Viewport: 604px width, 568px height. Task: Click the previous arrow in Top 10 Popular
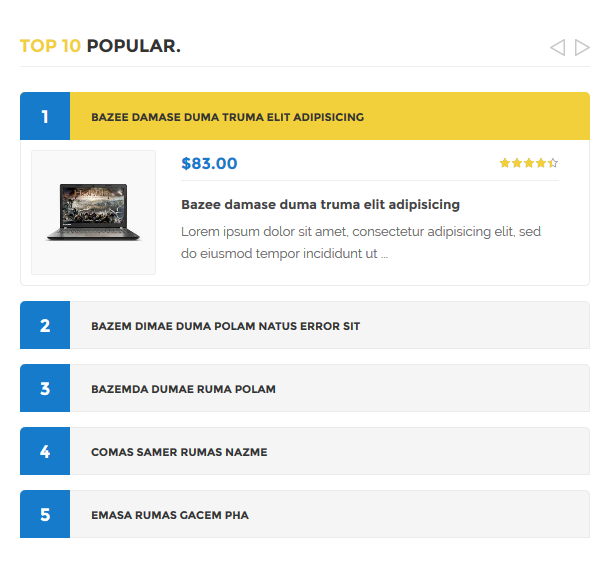(557, 47)
